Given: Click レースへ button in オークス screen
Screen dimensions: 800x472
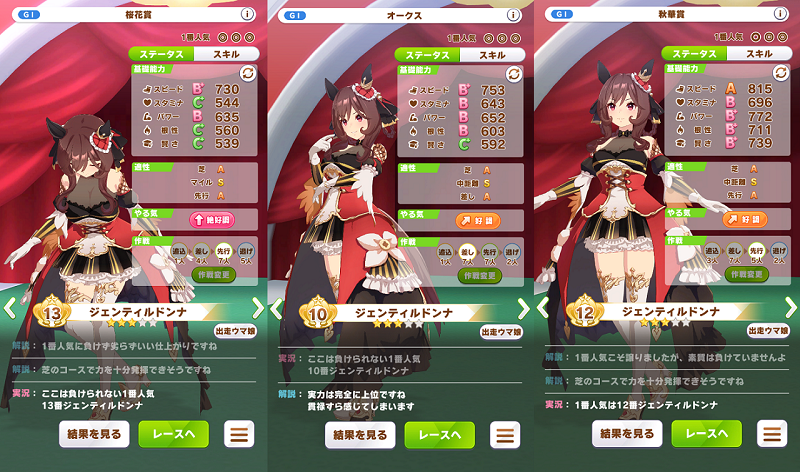Looking at the screenshot, I should pyautogui.click(x=439, y=435).
